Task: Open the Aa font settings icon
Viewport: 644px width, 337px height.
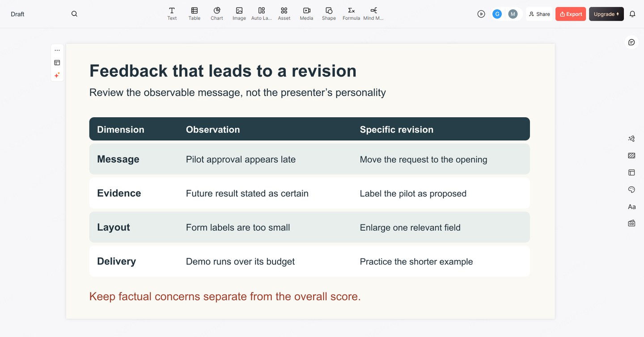Action: tap(631, 207)
